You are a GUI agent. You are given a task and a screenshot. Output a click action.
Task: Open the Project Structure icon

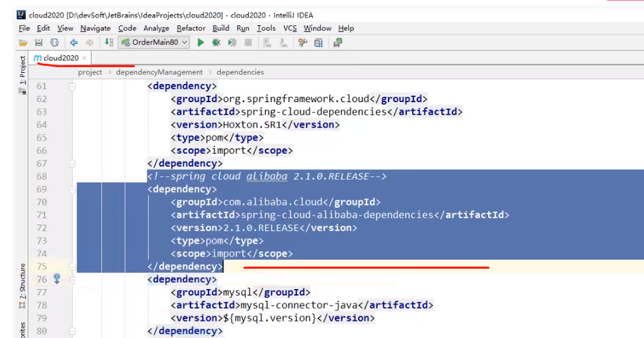point(319,43)
